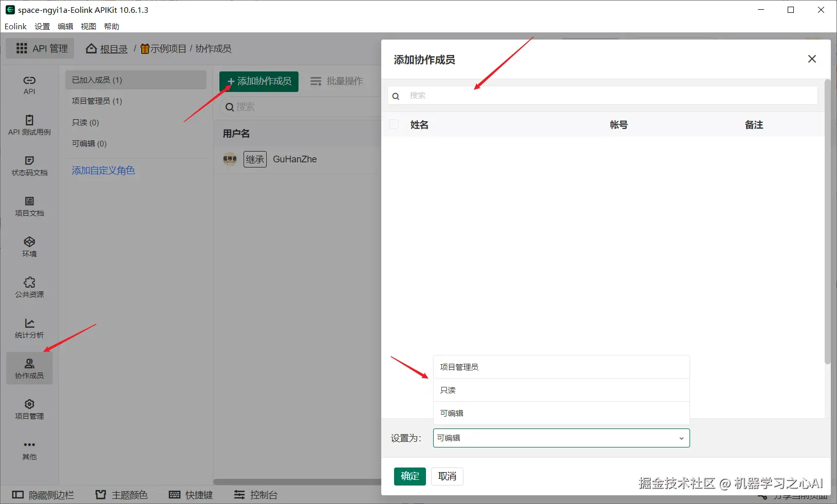
Task: Open the 视图 menu
Action: pos(88,26)
